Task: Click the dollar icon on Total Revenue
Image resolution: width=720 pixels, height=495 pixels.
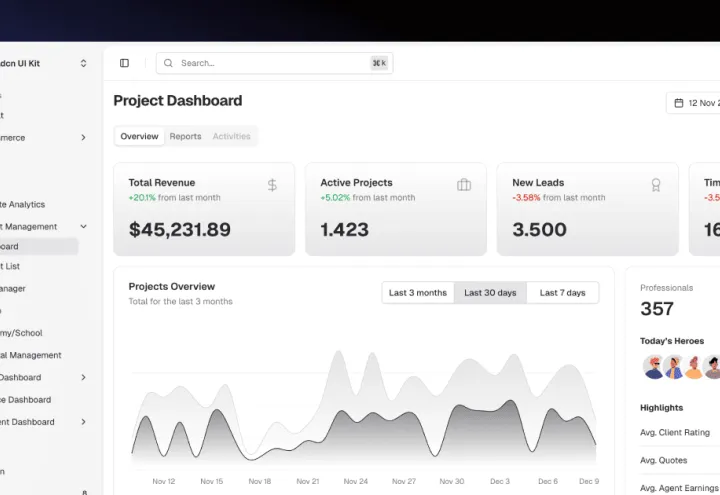Action: pyautogui.click(x=272, y=185)
